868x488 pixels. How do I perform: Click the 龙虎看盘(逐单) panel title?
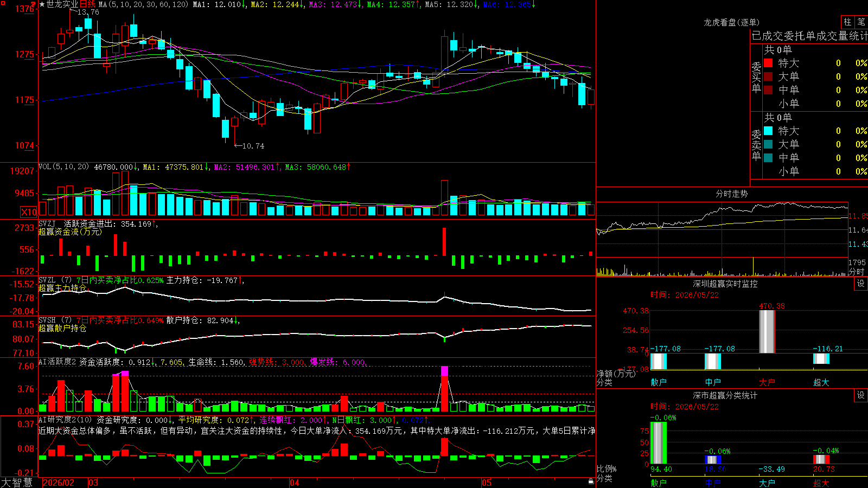point(731,22)
